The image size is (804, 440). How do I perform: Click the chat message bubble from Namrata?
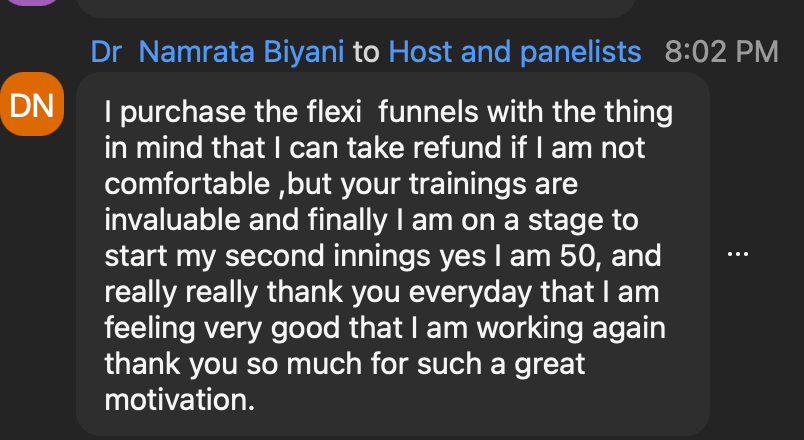click(392, 254)
